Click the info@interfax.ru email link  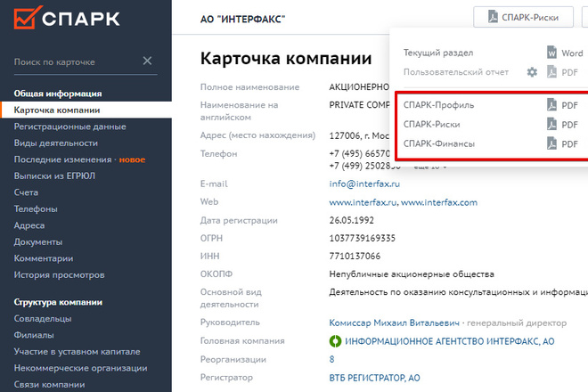[364, 184]
